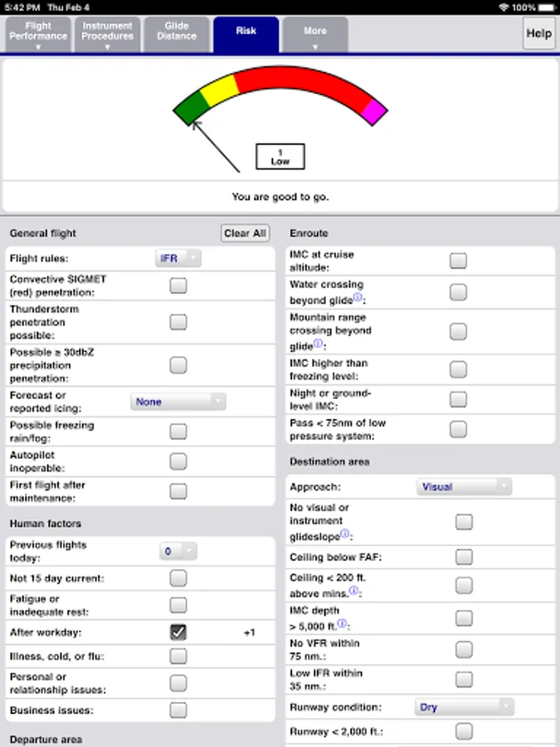Screen dimensions: 560x747
Task: Open the Flight rules IFR dropdown
Action: (x=178, y=259)
